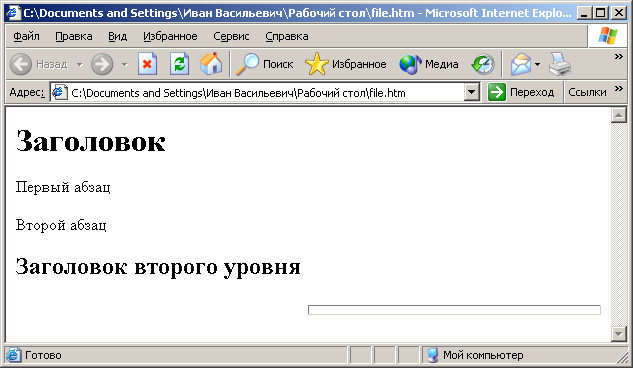Click the page icon in address bar
633x368 pixels.
(x=60, y=92)
